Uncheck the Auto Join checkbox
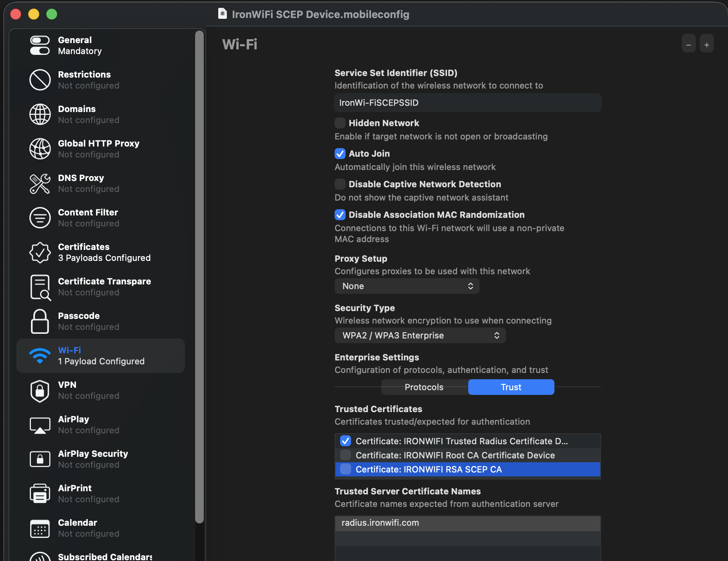728x561 pixels. point(340,154)
